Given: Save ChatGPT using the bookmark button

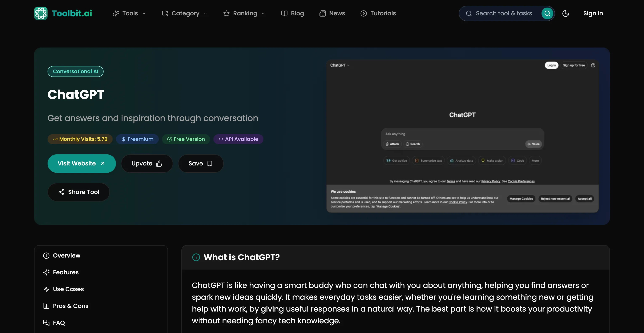Looking at the screenshot, I should (201, 163).
